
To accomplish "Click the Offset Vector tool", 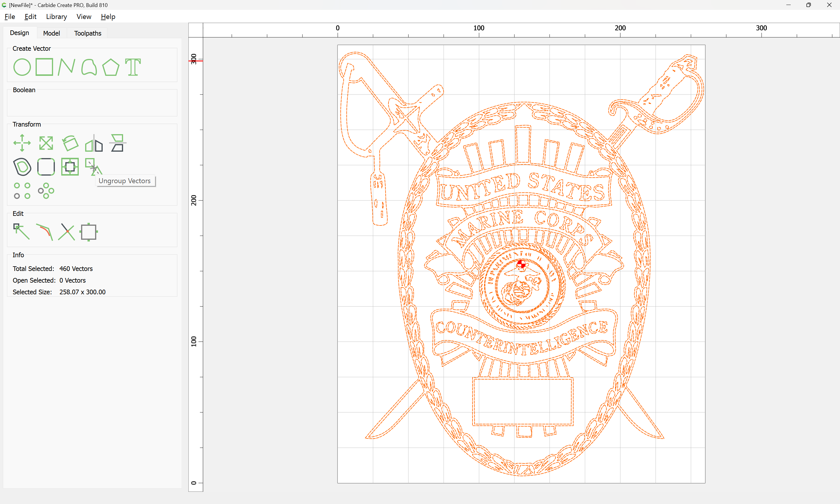I will [22, 167].
